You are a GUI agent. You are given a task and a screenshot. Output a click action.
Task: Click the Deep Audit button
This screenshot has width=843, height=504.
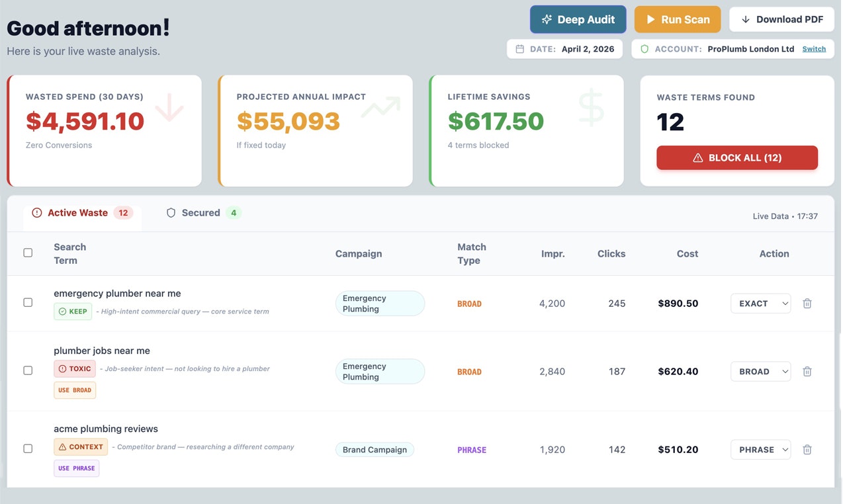[x=578, y=19]
